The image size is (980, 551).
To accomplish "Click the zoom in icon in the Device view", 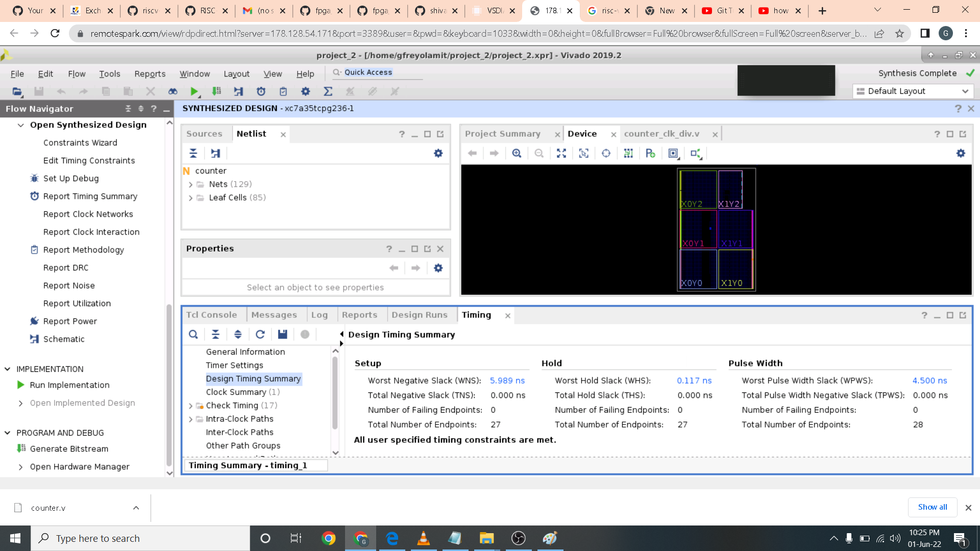I will pos(517,154).
